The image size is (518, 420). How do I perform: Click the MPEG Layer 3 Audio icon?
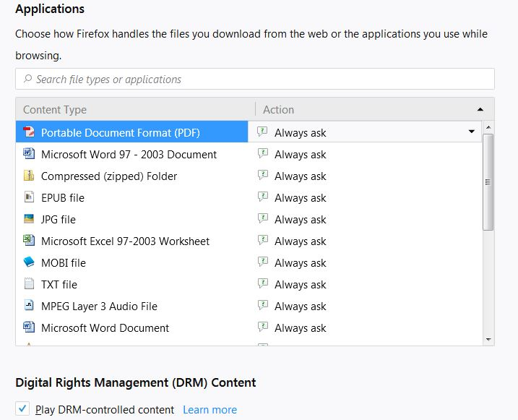coord(29,306)
